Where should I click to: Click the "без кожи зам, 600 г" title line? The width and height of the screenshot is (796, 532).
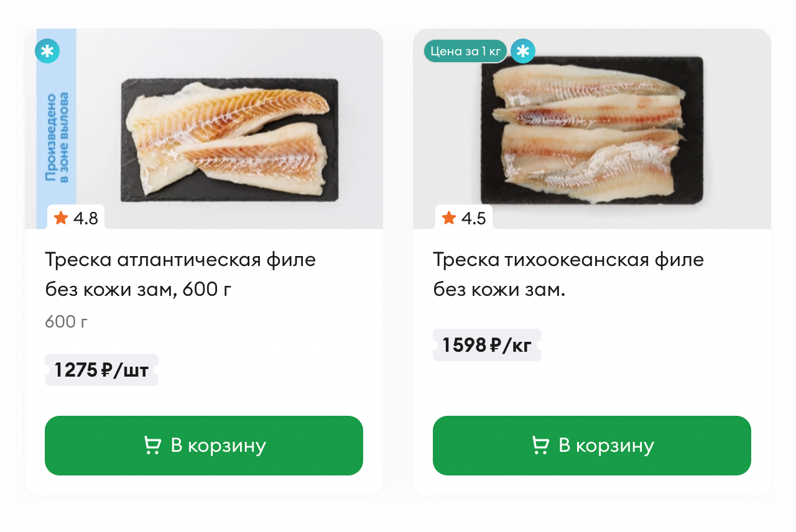tap(138, 290)
